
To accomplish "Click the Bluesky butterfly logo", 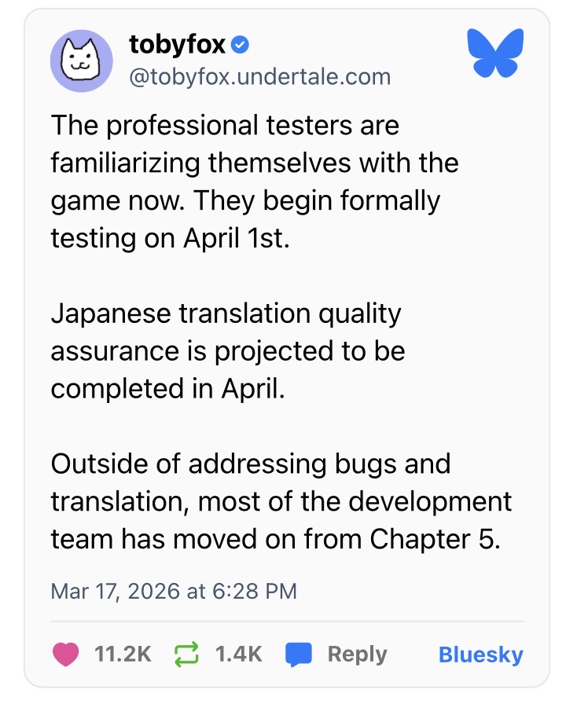I will 495,53.
